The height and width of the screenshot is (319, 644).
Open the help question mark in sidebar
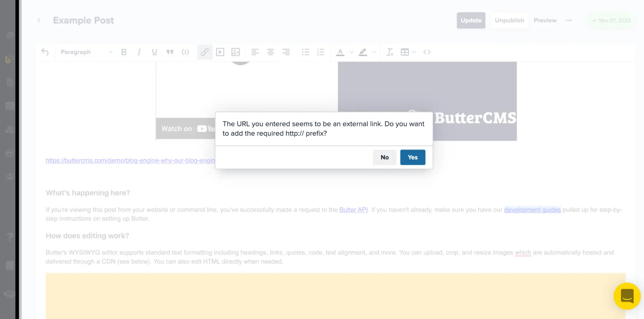[10, 237]
